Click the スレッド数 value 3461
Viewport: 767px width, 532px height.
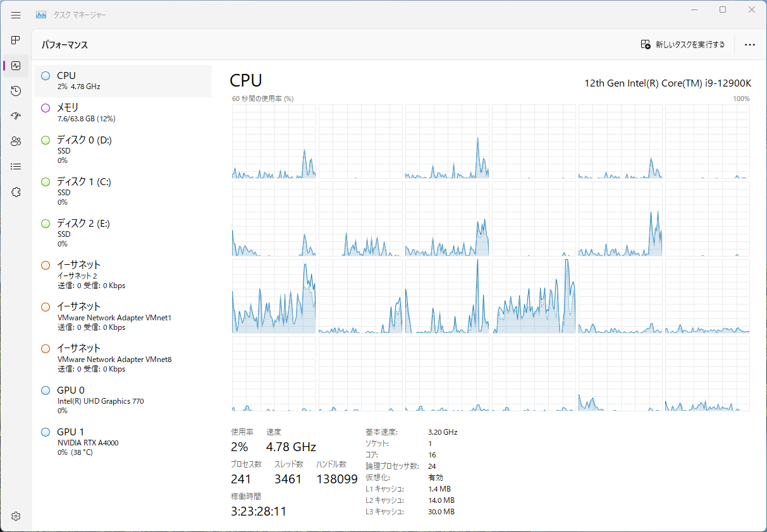[288, 479]
